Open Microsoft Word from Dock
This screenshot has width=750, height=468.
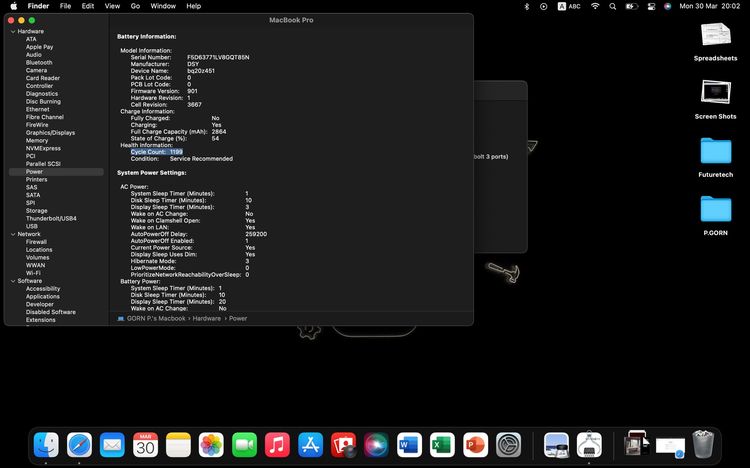(409, 445)
